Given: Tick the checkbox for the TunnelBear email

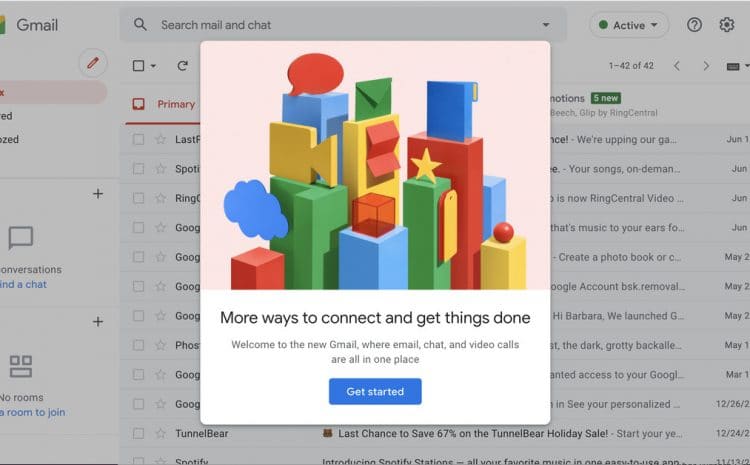Looking at the screenshot, I should coord(138,433).
